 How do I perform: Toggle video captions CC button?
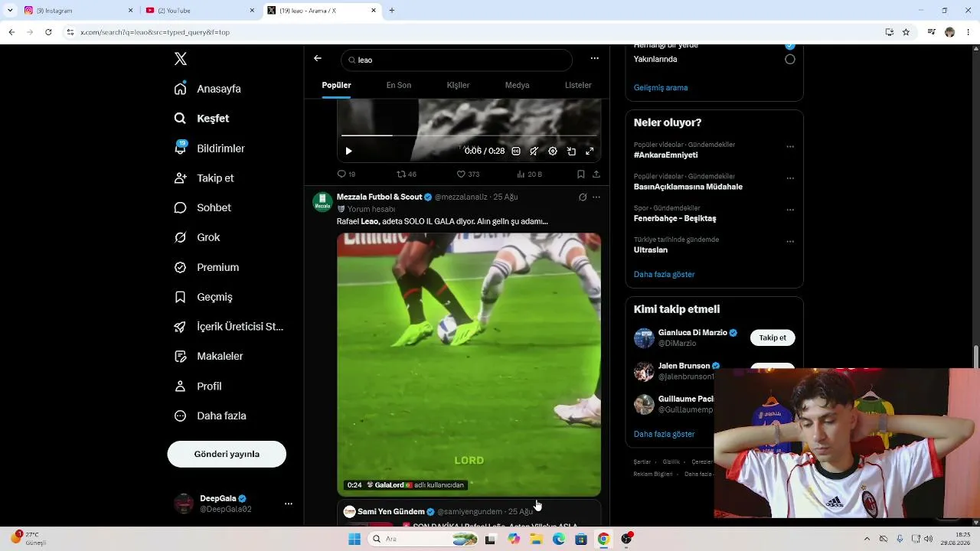(516, 151)
